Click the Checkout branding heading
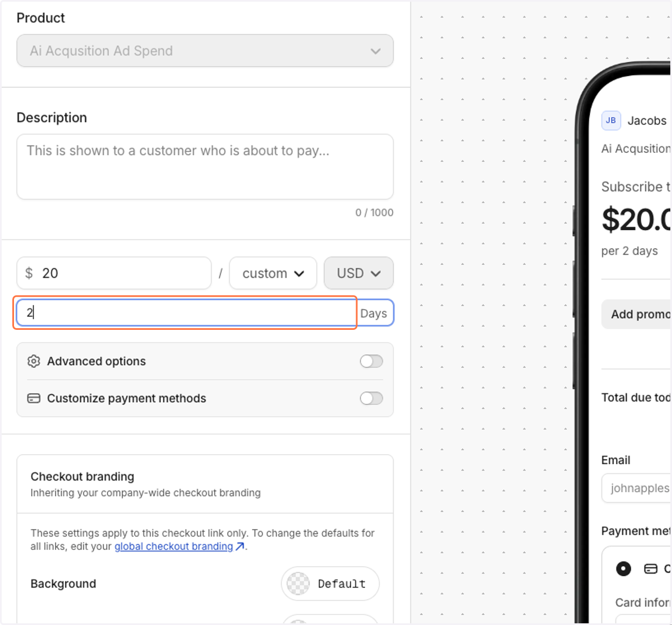The height and width of the screenshot is (625, 672). (82, 477)
